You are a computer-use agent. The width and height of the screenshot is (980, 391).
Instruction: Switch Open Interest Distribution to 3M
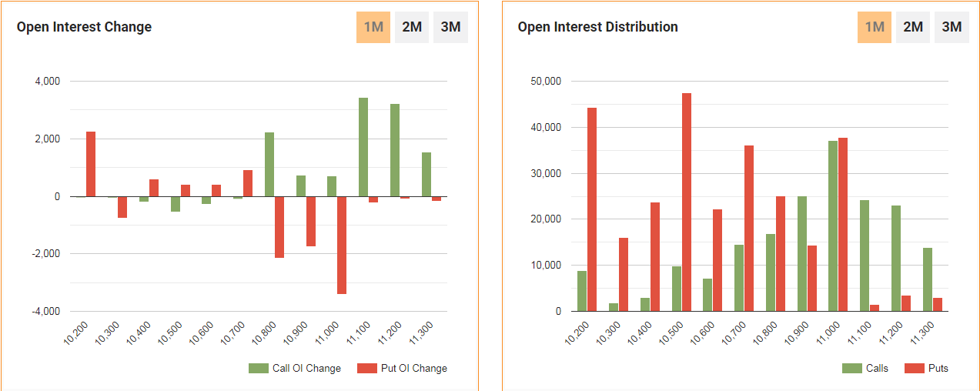952,27
